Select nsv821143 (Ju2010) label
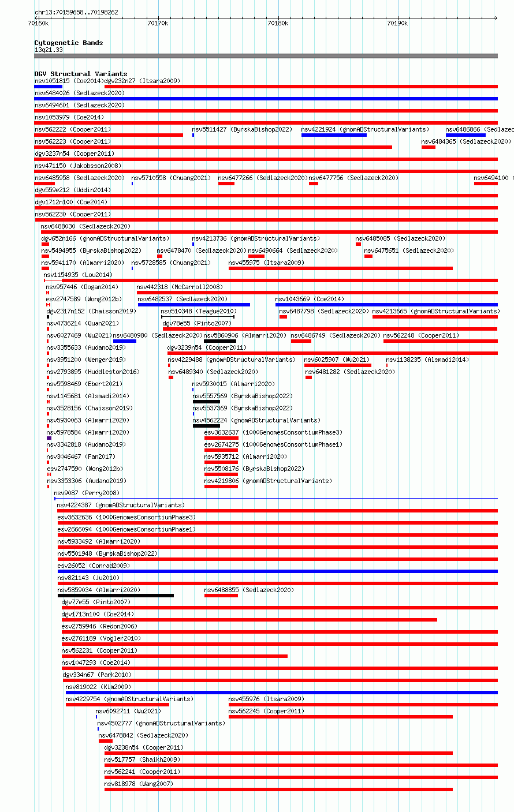 (x=88, y=578)
